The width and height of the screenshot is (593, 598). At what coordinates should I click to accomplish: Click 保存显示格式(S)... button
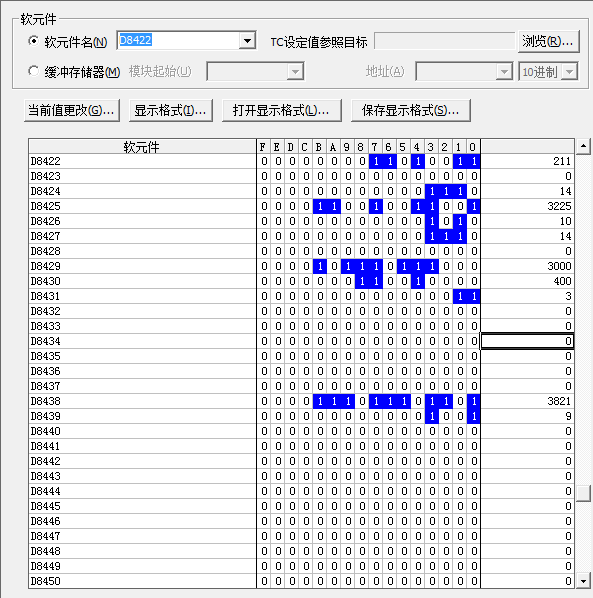(x=411, y=111)
